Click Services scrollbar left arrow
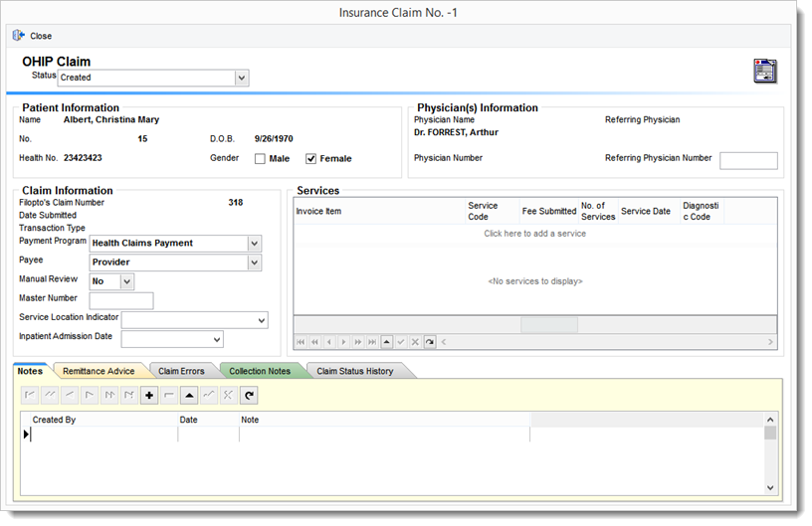 click(444, 342)
